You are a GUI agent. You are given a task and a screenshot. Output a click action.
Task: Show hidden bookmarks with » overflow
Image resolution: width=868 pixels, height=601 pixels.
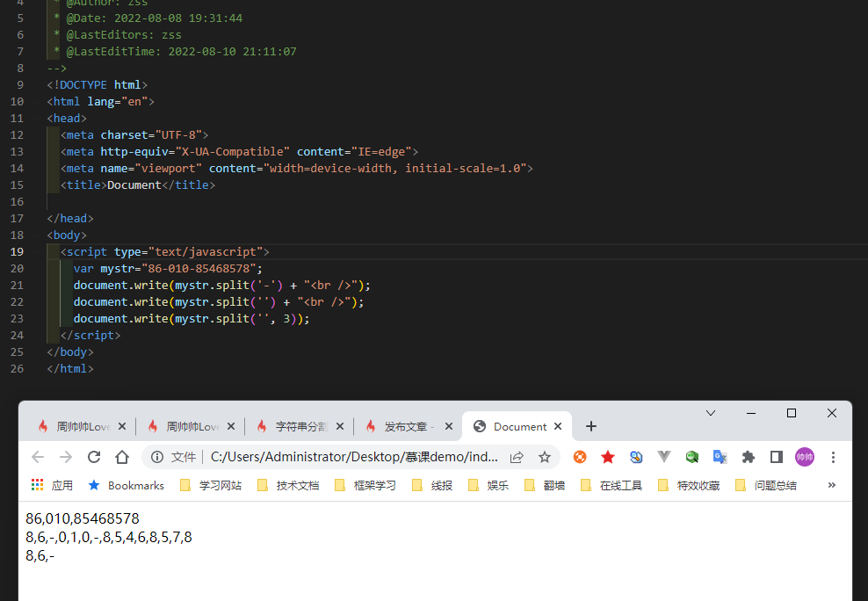pyautogui.click(x=831, y=485)
